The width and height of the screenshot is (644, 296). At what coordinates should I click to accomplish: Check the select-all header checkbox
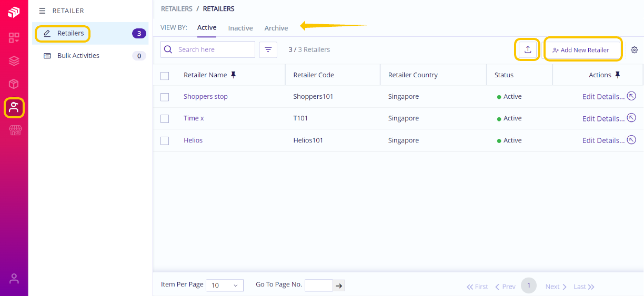coord(165,76)
